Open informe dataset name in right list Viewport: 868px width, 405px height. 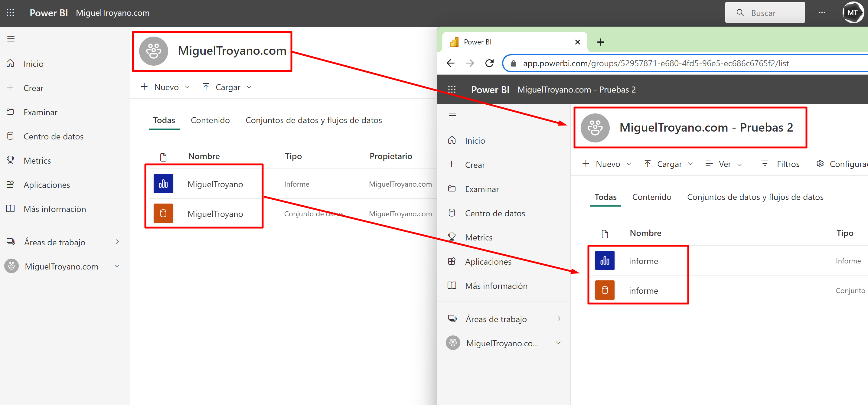643,291
